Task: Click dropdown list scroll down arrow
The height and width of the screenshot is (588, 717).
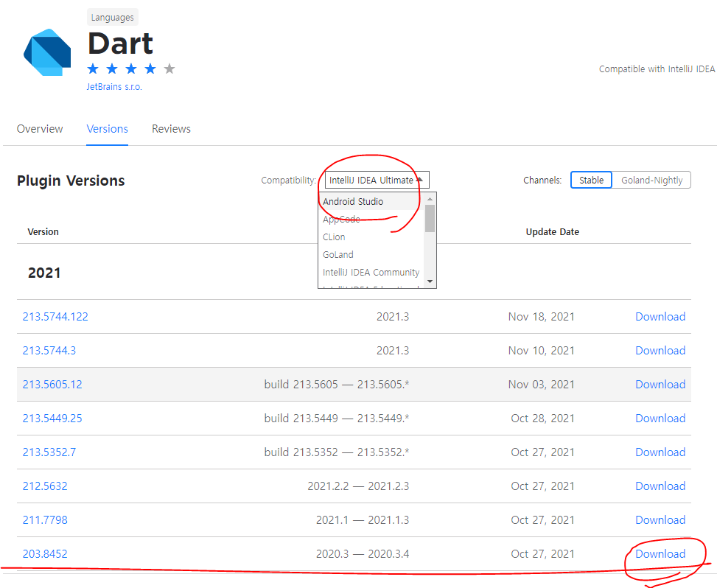Action: click(430, 281)
